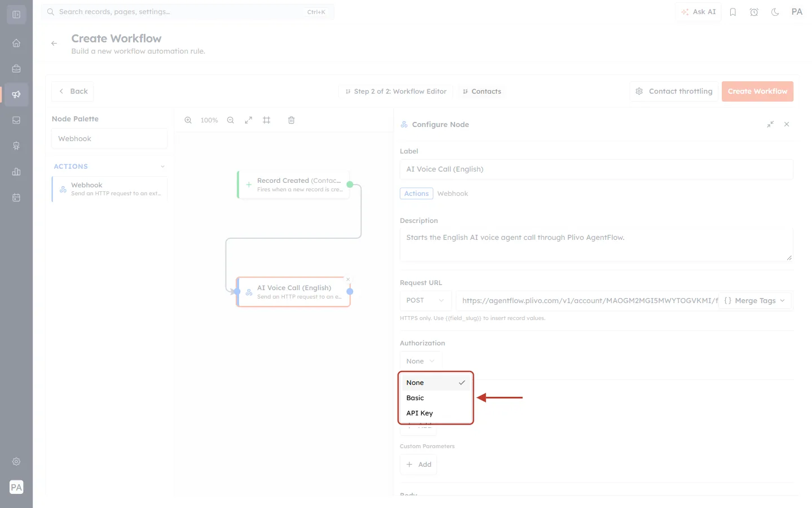Toggle the canvas grid icon
The height and width of the screenshot is (508, 812).
coord(267,120)
